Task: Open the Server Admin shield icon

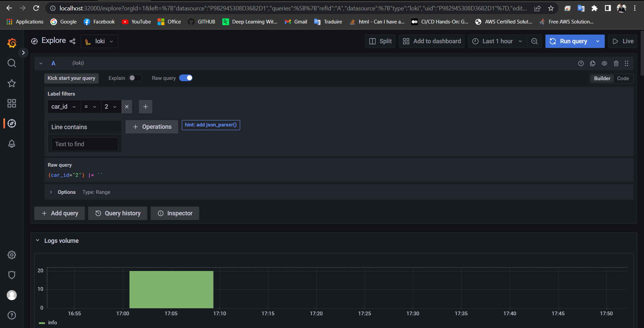Action: 11,275
